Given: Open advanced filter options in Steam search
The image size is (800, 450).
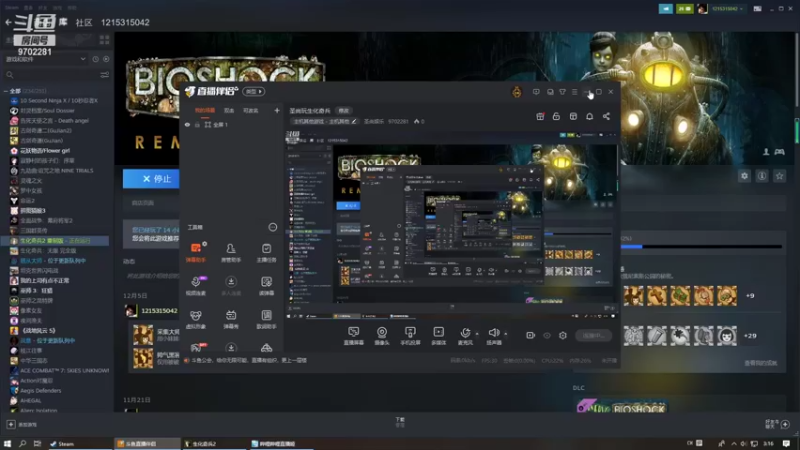Looking at the screenshot, I should click(x=105, y=75).
